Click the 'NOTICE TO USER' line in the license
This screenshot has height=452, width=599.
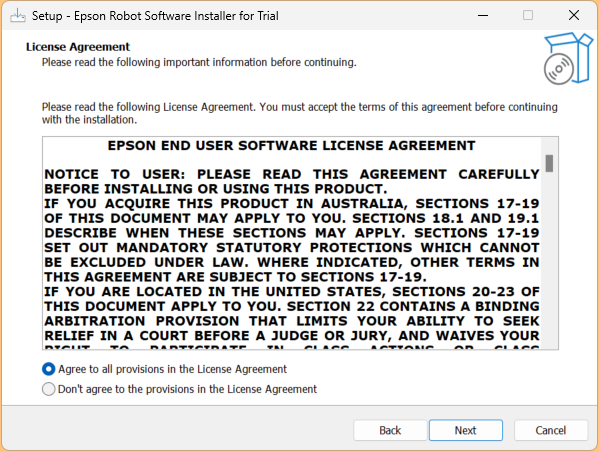click(291, 174)
